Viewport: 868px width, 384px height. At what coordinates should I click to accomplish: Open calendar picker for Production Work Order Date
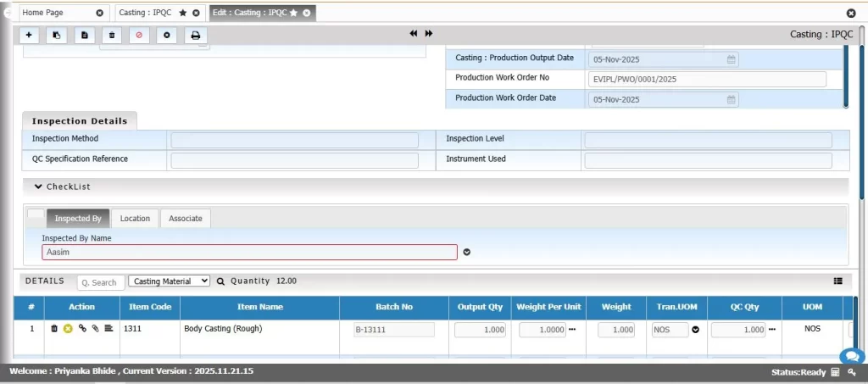point(731,99)
